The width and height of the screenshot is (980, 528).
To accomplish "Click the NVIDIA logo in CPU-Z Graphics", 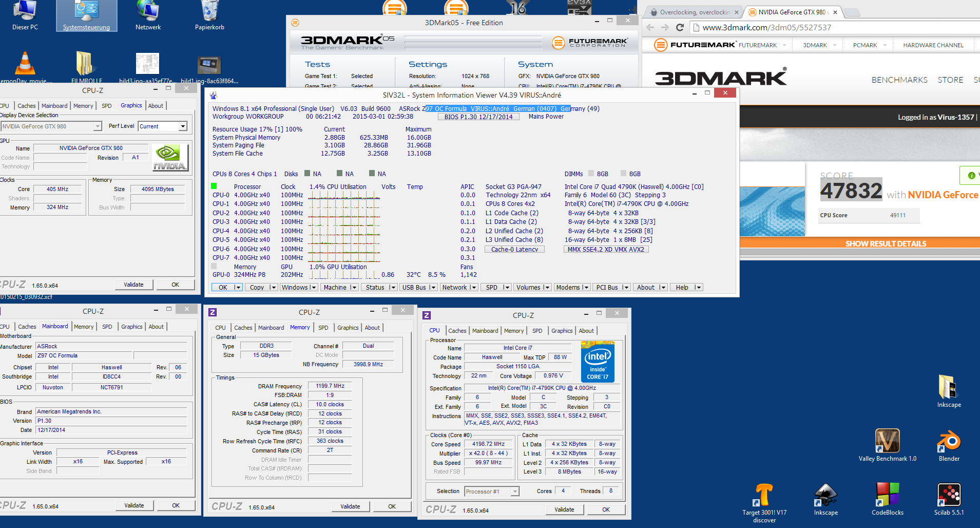I will tap(170, 158).
